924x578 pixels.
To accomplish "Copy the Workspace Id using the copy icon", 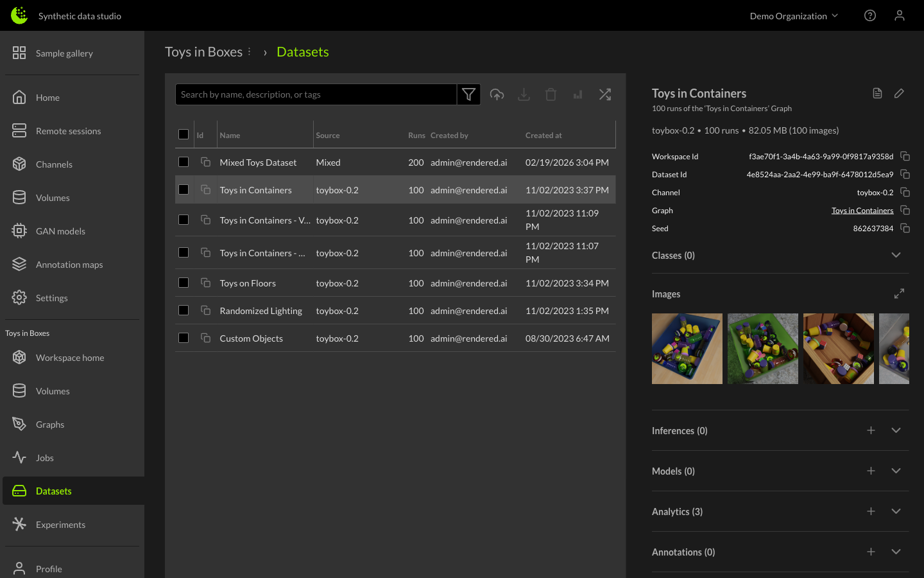I will pyautogui.click(x=905, y=156).
